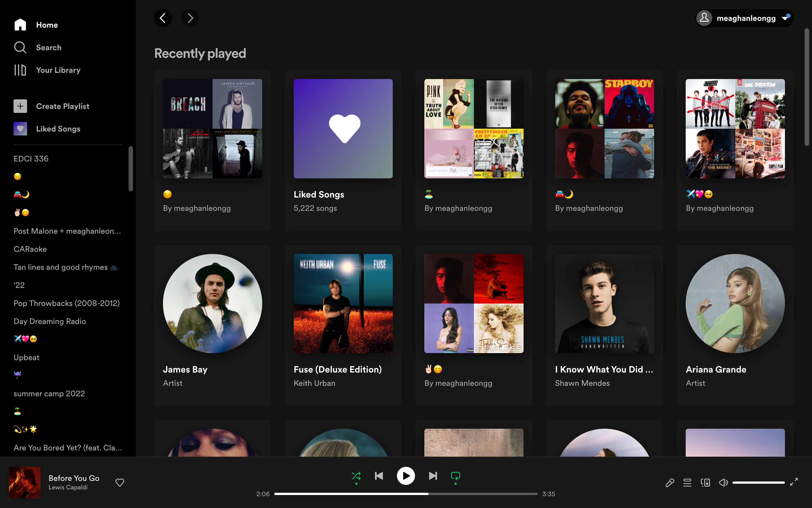Screen dimensions: 812x508
Task: Open the sad face emoji playlist in sidebar
Action: (x=17, y=176)
